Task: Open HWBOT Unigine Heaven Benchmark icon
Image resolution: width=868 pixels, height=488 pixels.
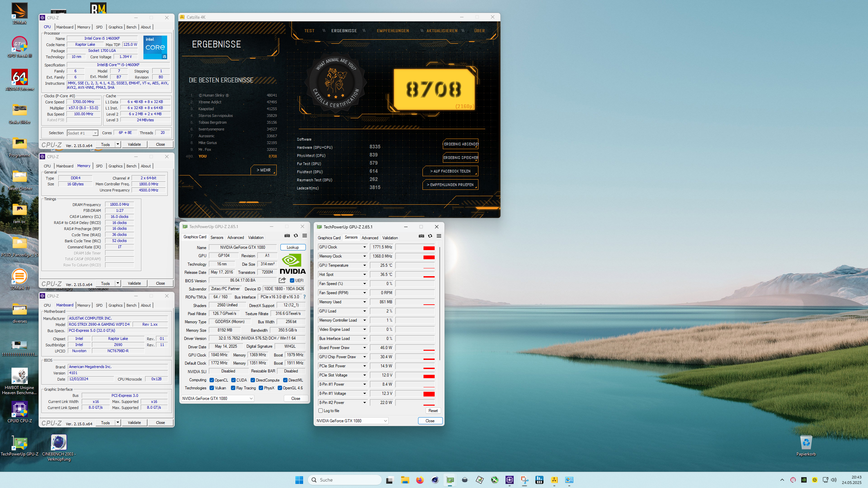Action: [19, 381]
